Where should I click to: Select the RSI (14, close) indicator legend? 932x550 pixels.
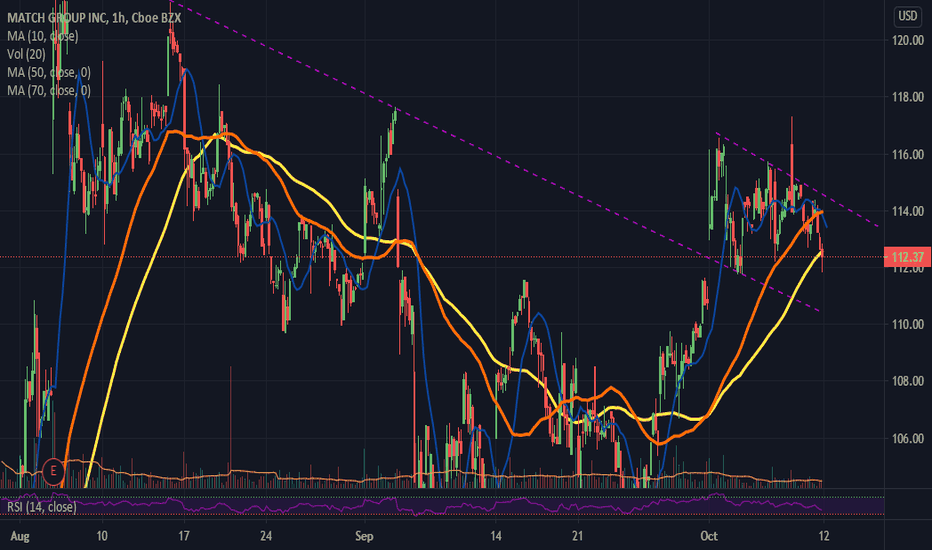tap(42, 507)
